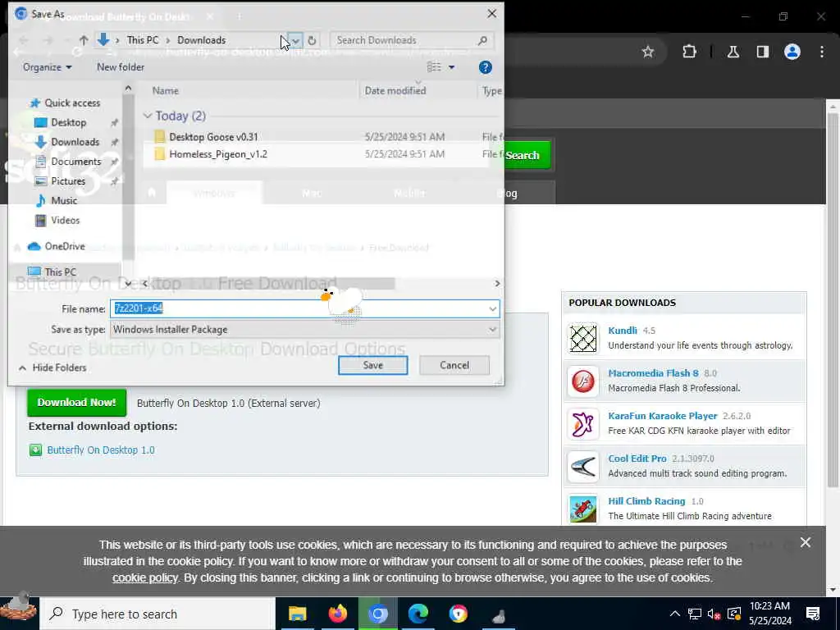Create a New folder
The height and width of the screenshot is (630, 840).
(x=121, y=67)
